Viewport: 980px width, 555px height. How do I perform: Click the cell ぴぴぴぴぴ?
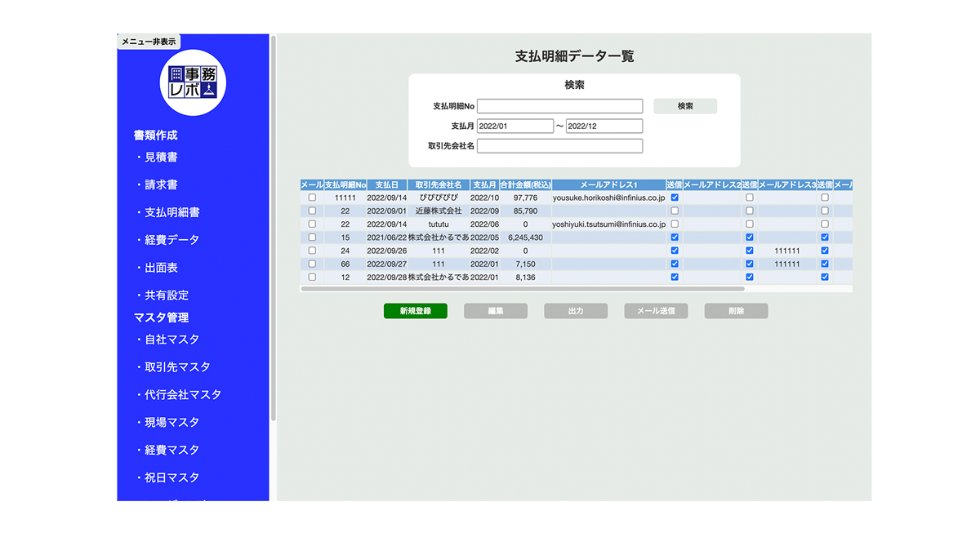[x=439, y=198]
